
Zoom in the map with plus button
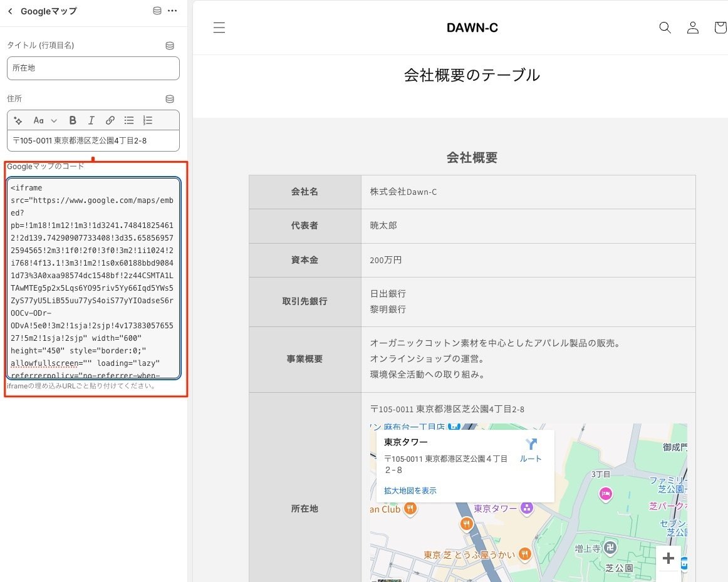coord(668,558)
